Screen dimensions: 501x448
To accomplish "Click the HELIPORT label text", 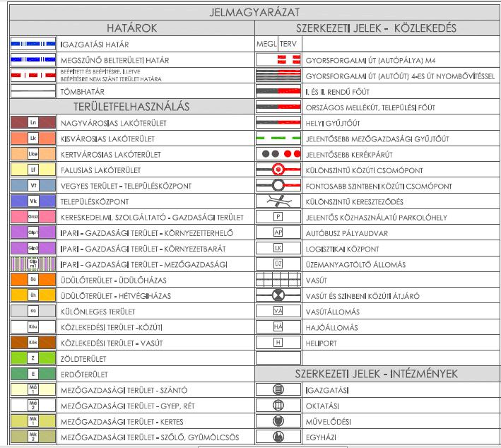I will (x=321, y=343).
